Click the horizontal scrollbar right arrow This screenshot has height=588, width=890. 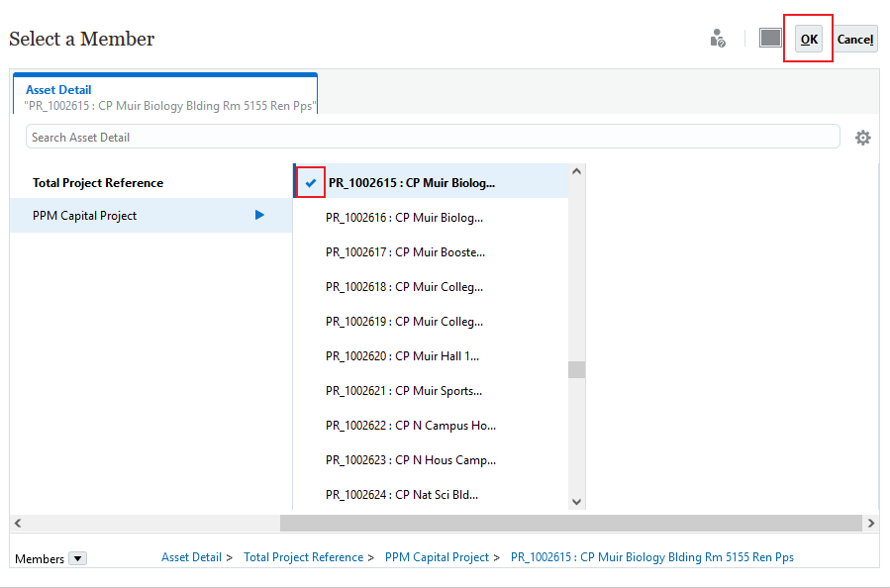870,523
